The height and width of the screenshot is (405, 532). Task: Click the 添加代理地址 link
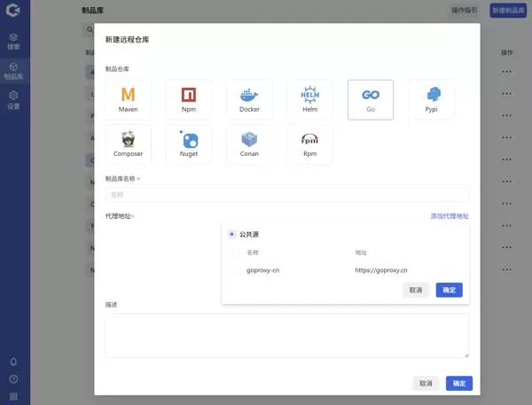pyautogui.click(x=450, y=216)
